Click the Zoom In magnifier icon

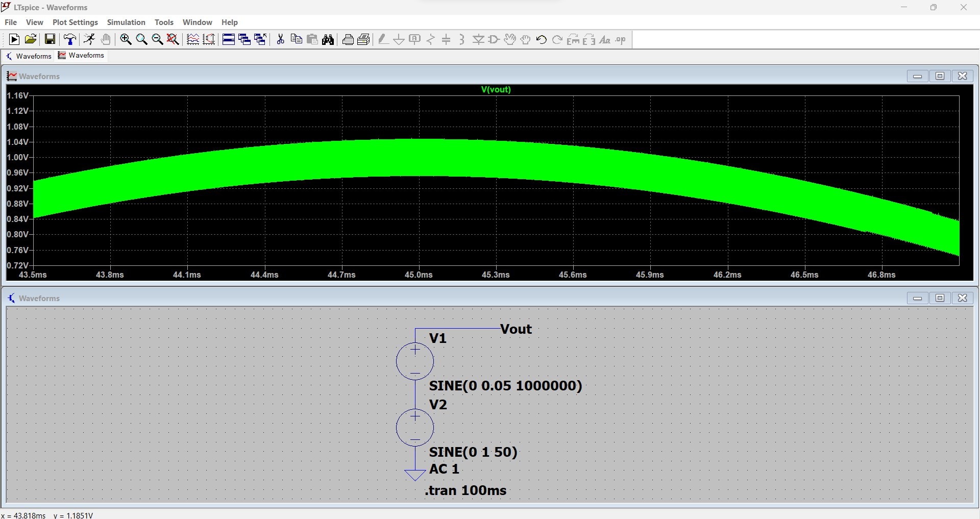126,39
